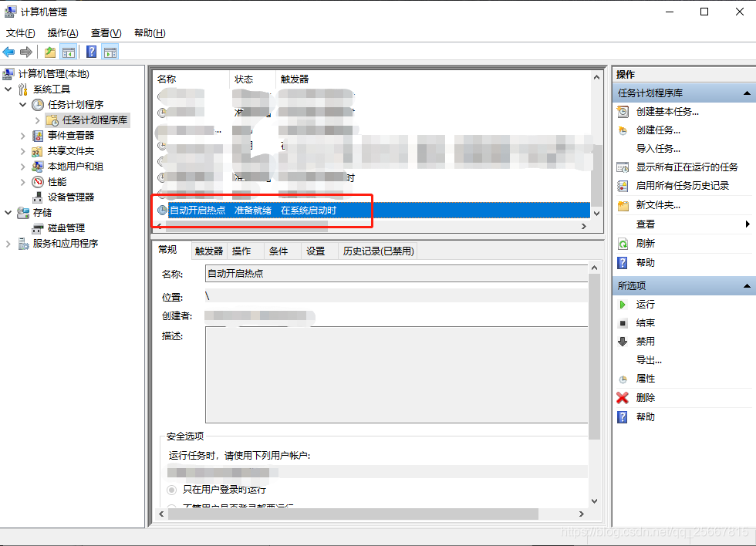Toggle the action pane toolbar icon

(110, 52)
